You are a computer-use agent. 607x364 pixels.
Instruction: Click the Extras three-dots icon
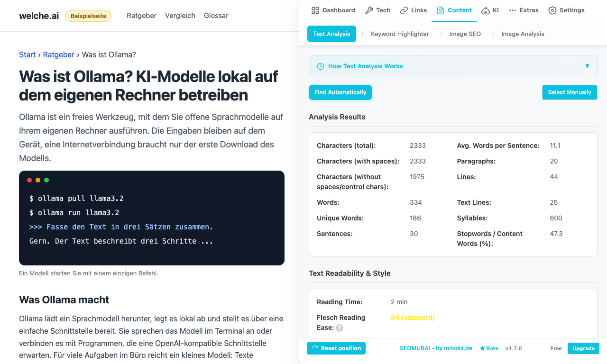click(x=513, y=10)
